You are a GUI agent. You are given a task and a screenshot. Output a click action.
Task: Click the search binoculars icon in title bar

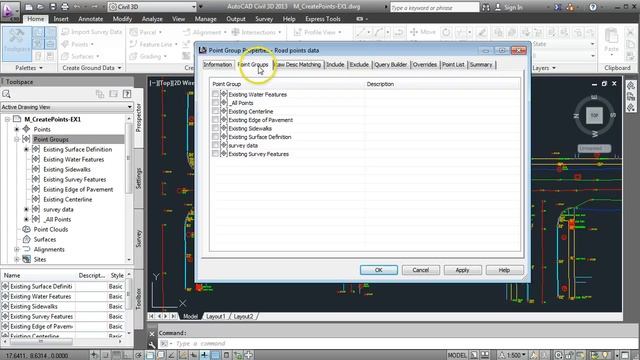[x=486, y=7]
